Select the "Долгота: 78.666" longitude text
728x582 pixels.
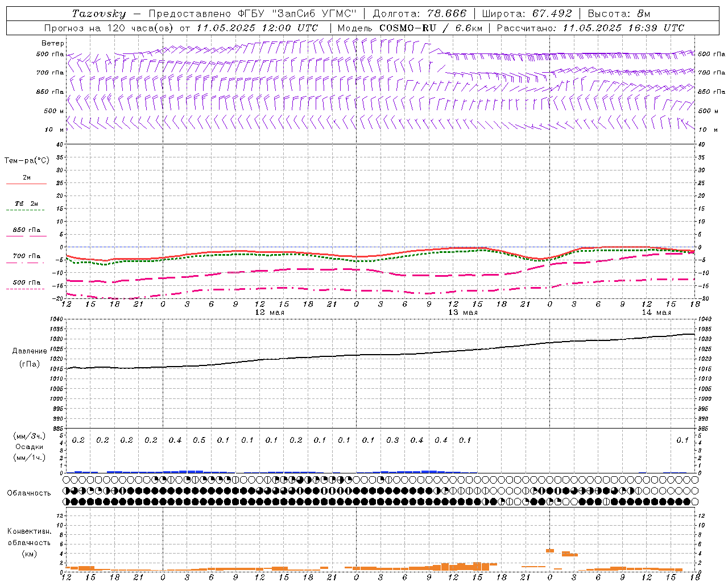click(419, 14)
